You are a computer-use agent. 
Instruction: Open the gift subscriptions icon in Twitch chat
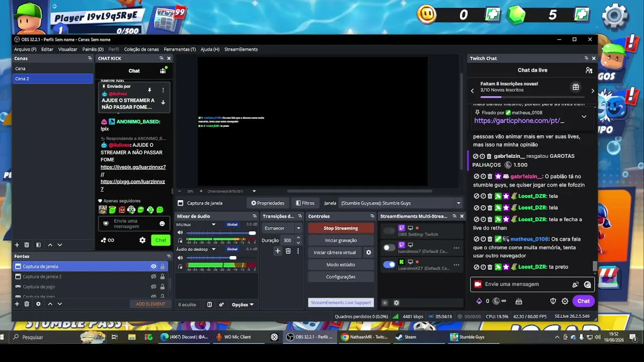coord(576,87)
